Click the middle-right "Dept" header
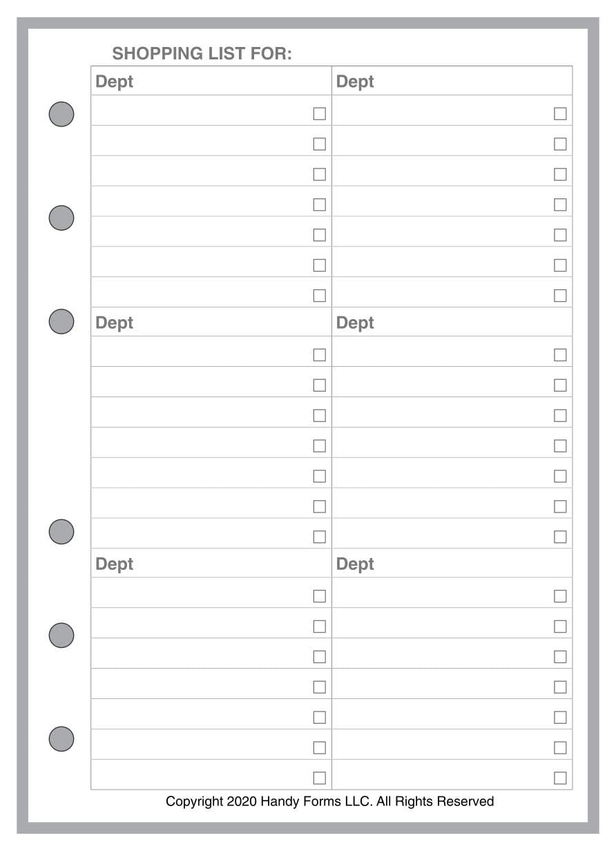The image size is (616, 851). pyautogui.click(x=355, y=323)
